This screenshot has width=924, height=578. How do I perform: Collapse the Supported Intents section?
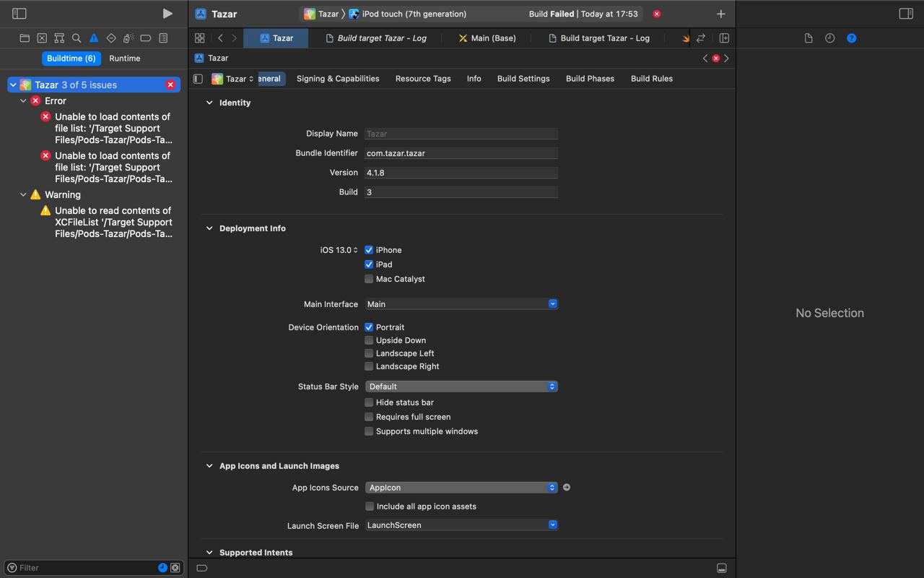209,553
